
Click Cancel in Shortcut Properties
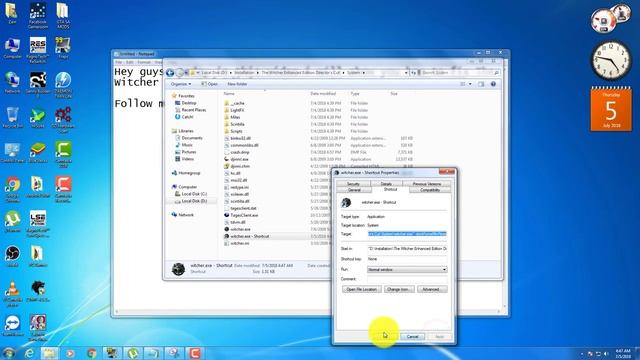(x=413, y=336)
